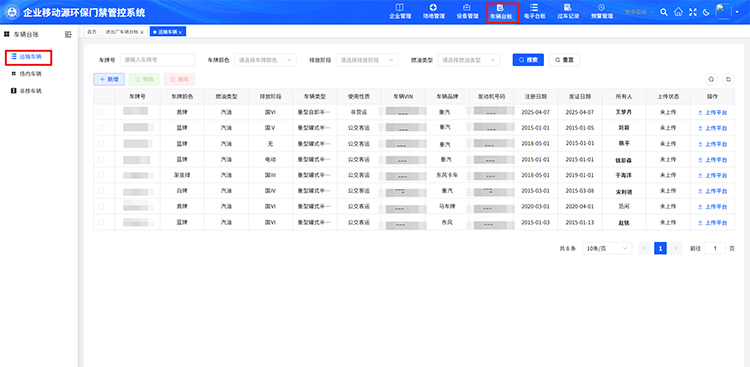Toggle fullscreen with the expand-arrows icon
This screenshot has height=367, width=750.
[x=693, y=12]
